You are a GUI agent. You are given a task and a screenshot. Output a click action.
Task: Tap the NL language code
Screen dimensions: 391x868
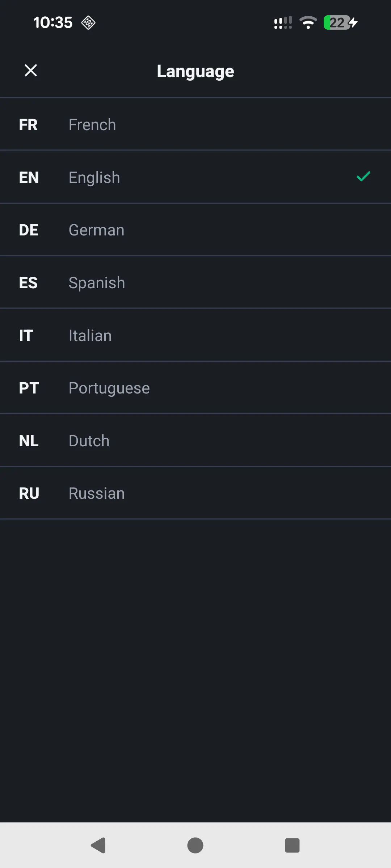29,441
